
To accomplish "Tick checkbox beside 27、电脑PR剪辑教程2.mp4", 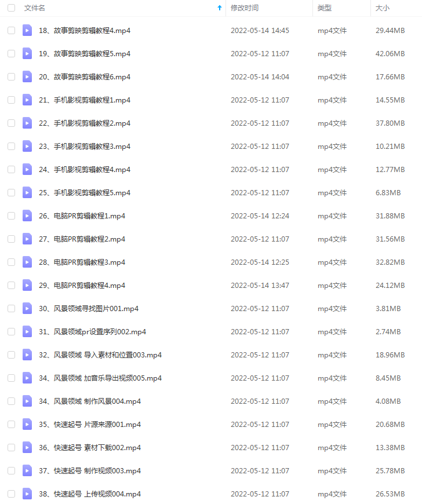I will 11,239.
